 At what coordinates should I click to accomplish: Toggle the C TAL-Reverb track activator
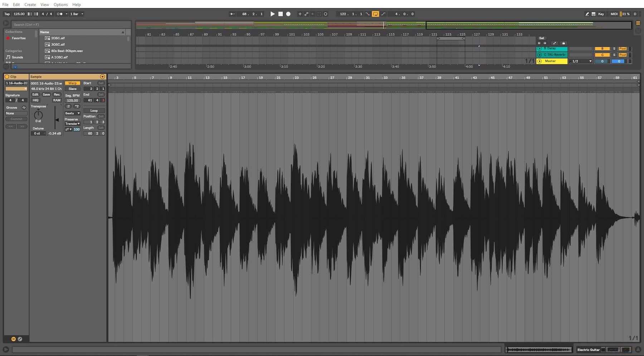[x=602, y=55]
